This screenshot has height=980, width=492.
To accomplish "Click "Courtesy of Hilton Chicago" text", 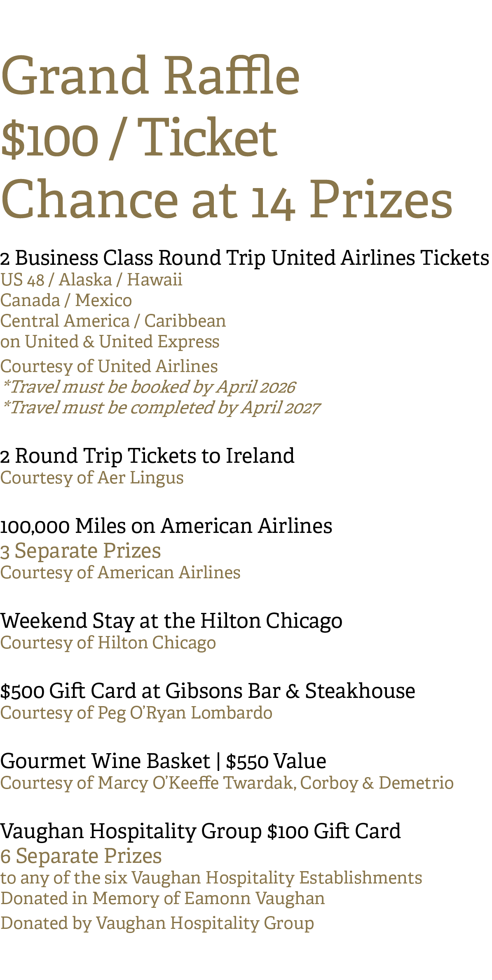I will coord(108,643).
